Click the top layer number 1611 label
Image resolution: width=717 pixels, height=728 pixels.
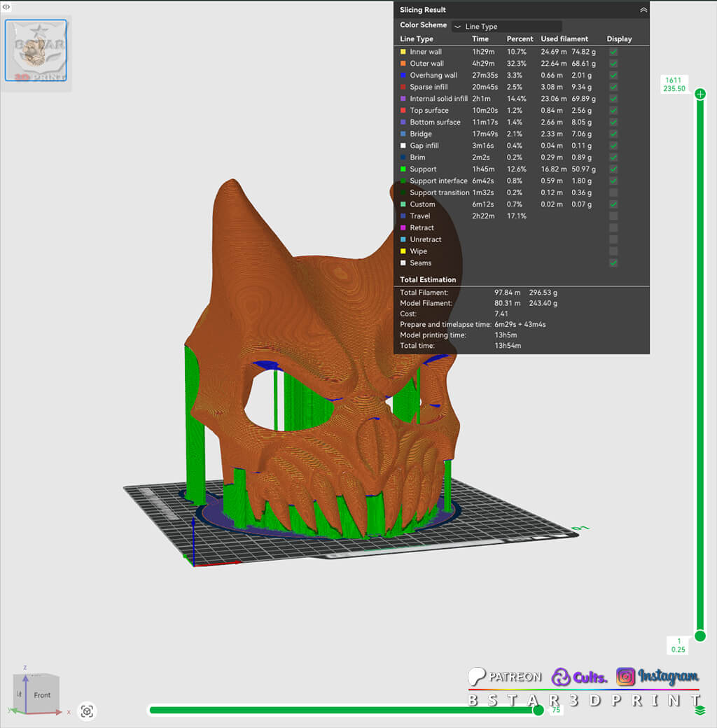[674, 80]
